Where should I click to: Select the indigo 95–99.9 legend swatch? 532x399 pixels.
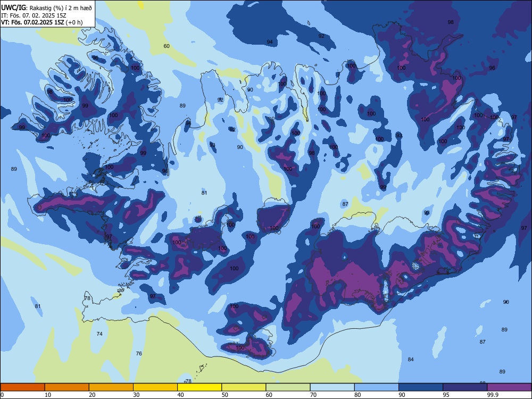tap(465, 387)
